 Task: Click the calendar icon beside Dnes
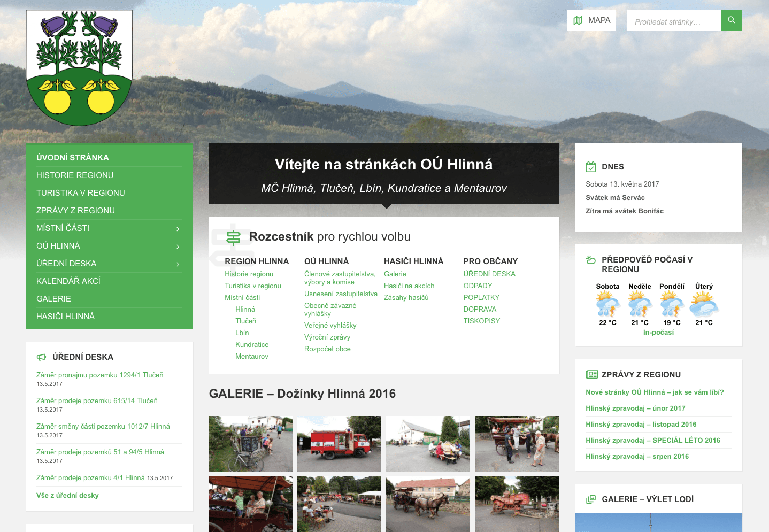(590, 167)
